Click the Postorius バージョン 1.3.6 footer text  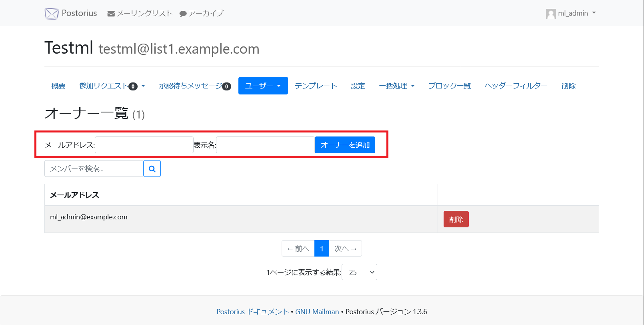click(x=386, y=312)
